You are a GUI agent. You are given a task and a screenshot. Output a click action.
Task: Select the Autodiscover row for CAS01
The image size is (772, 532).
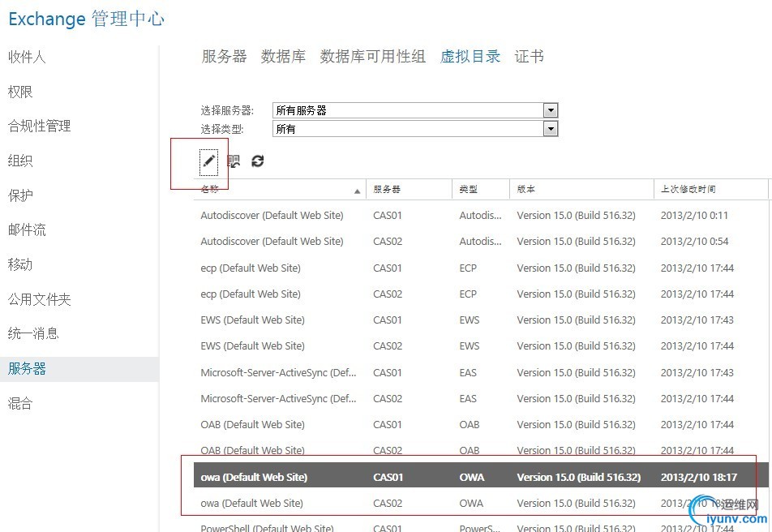481,215
